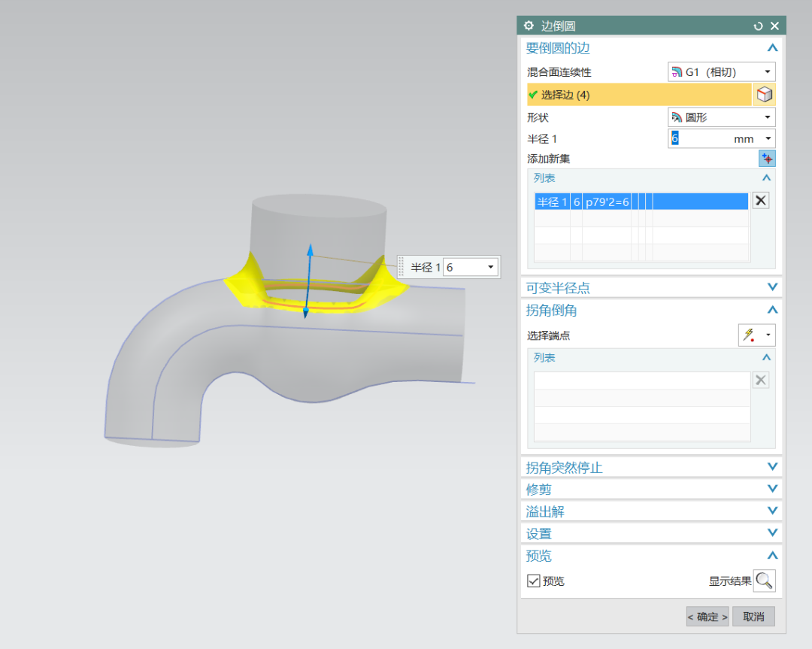Expand the 溢出解 section
The image size is (812, 649).
(x=772, y=511)
